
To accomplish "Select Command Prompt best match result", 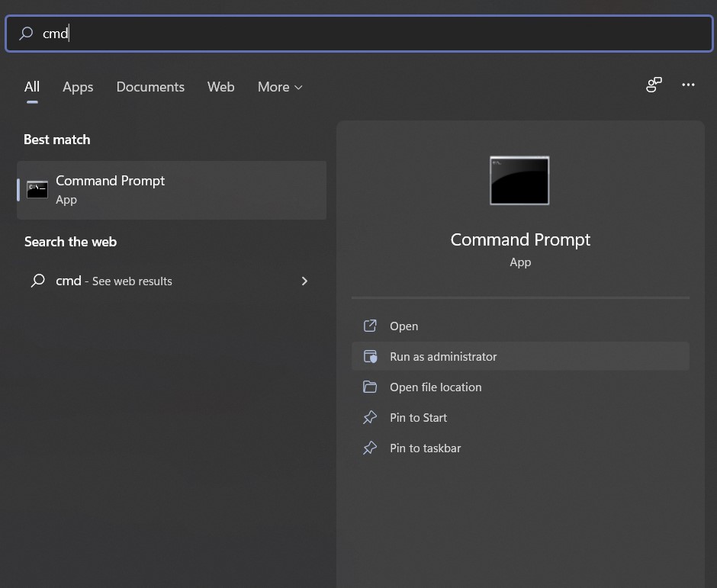I will click(172, 190).
